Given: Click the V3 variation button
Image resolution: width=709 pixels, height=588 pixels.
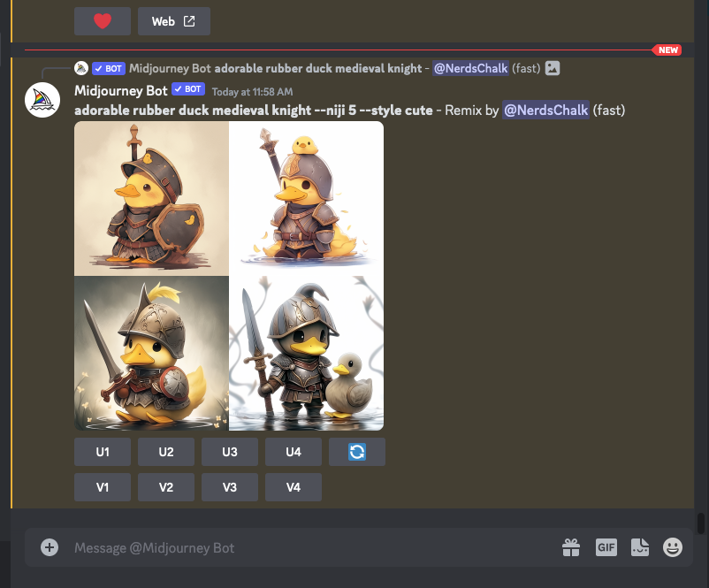Looking at the screenshot, I should (230, 487).
